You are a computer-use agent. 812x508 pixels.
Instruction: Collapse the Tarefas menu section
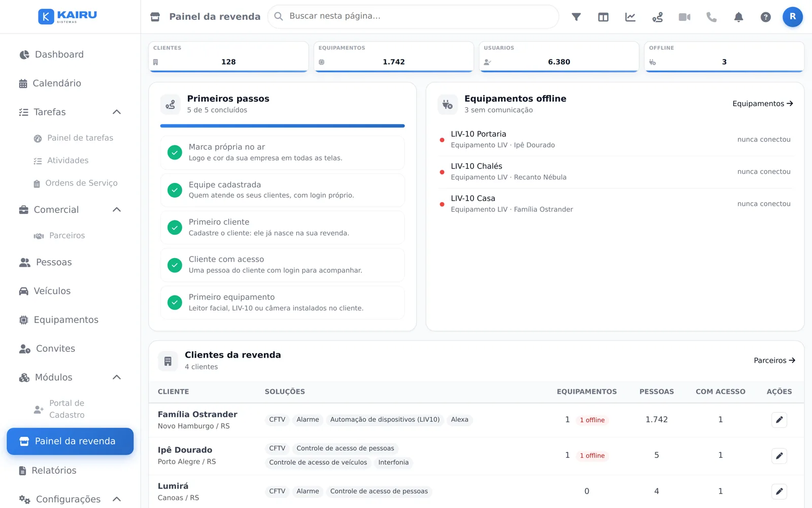click(x=117, y=112)
